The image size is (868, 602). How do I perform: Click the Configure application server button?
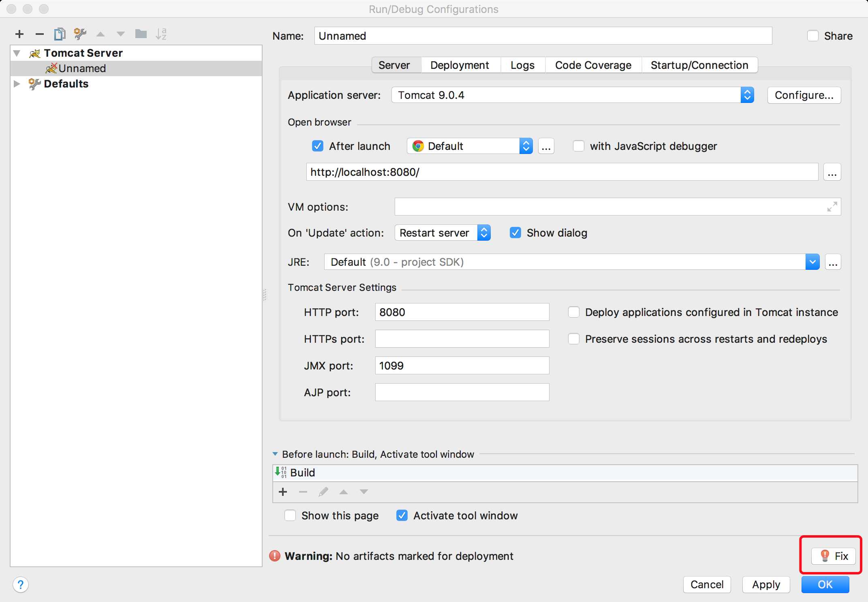[804, 96]
